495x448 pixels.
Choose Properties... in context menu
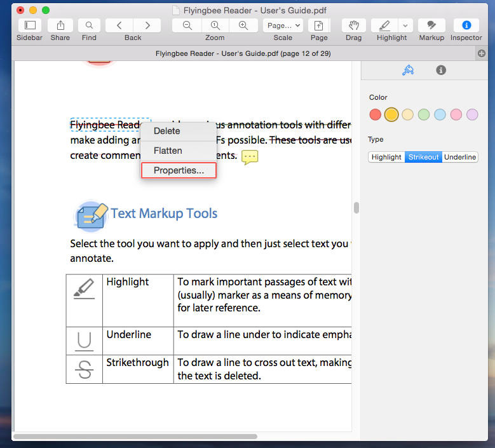pyautogui.click(x=179, y=170)
